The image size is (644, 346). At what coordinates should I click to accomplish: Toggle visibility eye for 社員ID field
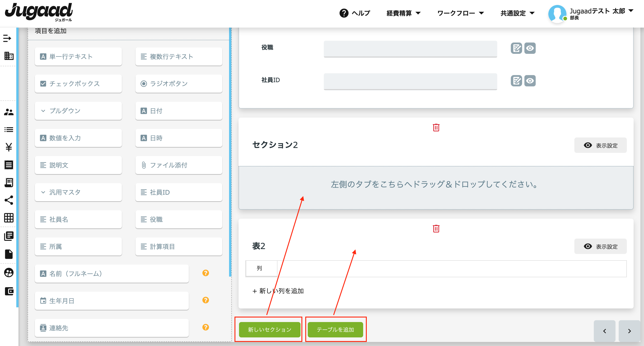click(530, 81)
